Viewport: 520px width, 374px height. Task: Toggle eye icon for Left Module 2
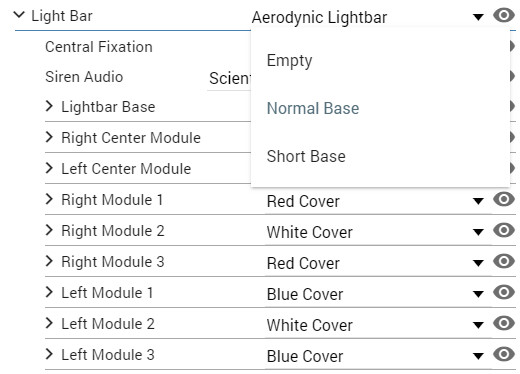504,323
